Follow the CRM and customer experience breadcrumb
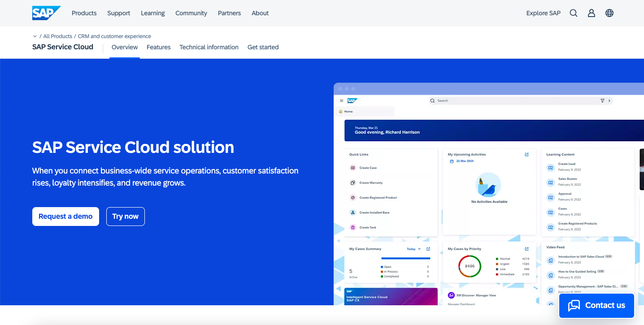The image size is (644, 325). tap(114, 36)
